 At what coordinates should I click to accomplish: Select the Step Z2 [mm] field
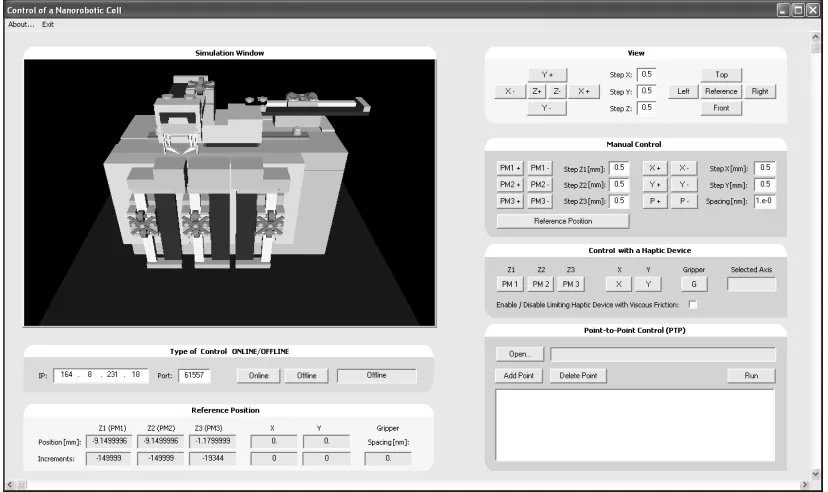pyautogui.click(x=619, y=184)
